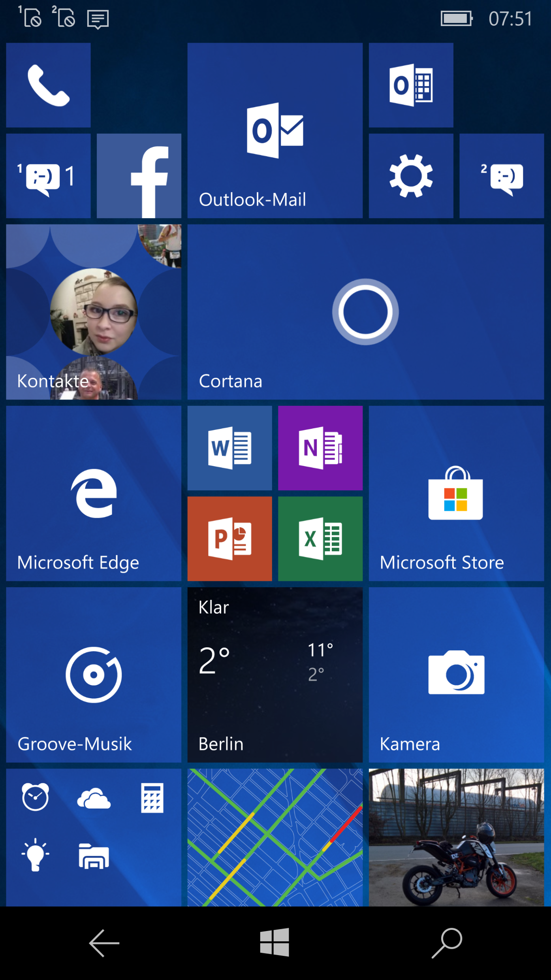Open the Cortana tile

365,312
